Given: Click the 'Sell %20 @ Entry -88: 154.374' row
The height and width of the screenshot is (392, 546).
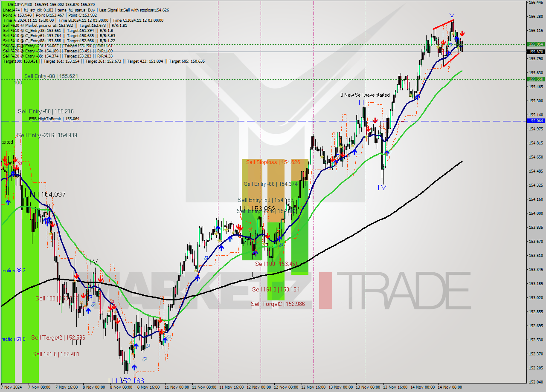Looking at the screenshot, I should pyautogui.click(x=58, y=56).
